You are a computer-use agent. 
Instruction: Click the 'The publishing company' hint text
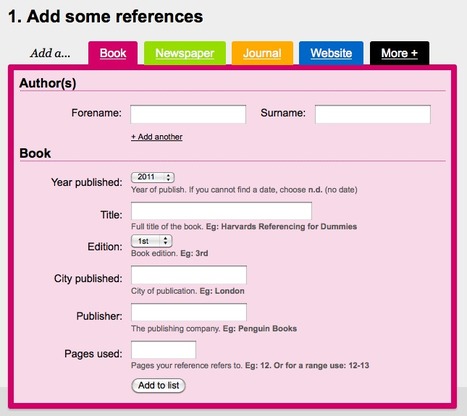[x=214, y=329]
